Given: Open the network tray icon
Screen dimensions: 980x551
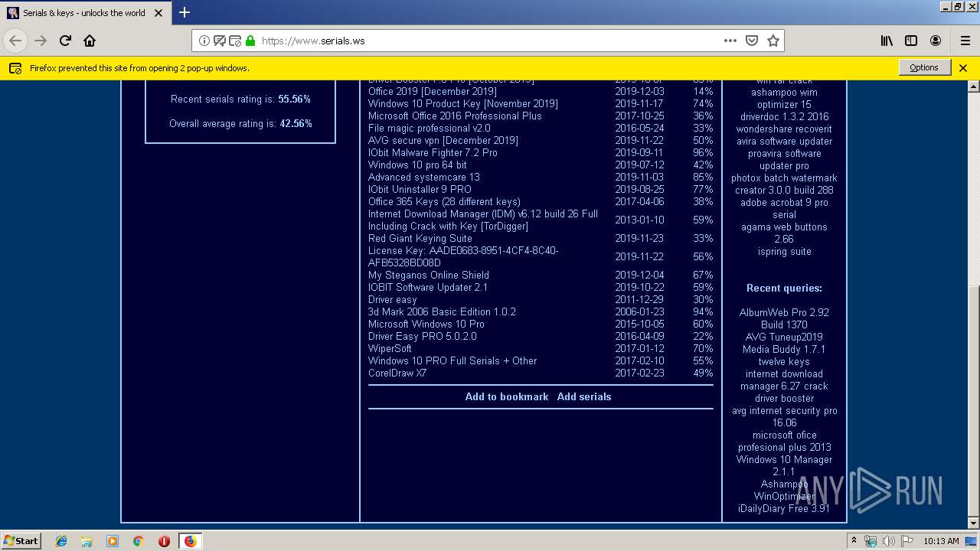Looking at the screenshot, I should click(x=871, y=541).
